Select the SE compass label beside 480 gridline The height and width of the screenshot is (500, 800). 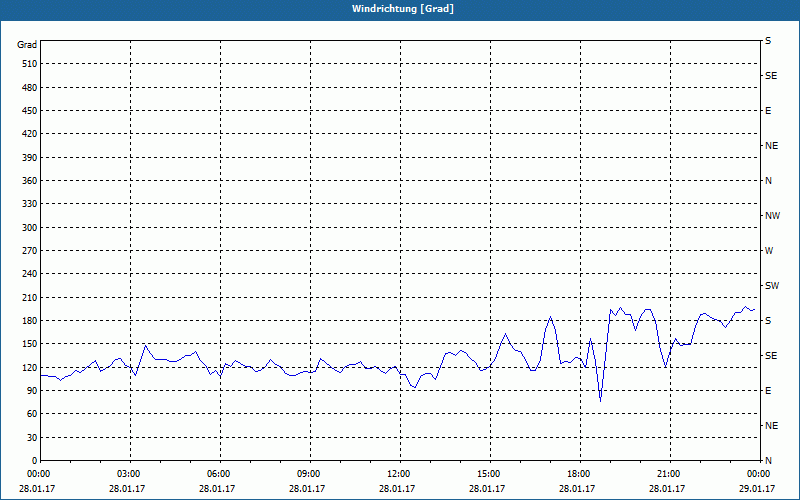click(x=771, y=76)
